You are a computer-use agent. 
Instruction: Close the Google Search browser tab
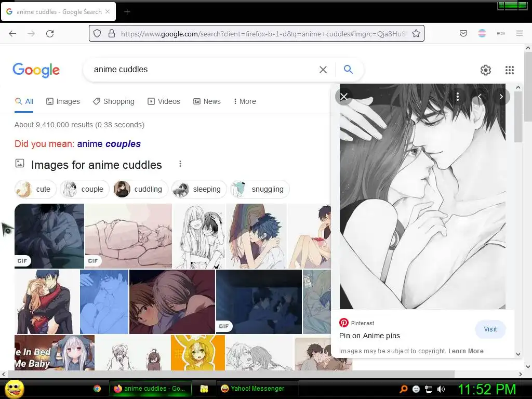point(108,11)
